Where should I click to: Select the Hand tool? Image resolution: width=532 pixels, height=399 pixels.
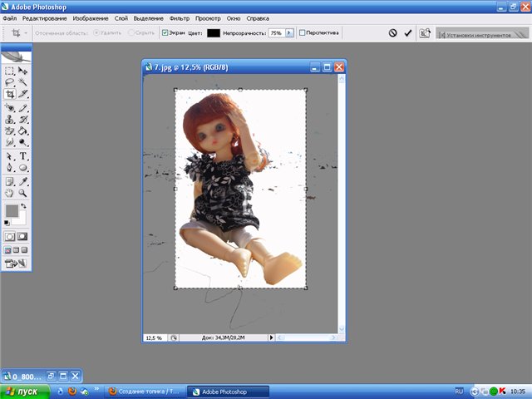(9, 192)
